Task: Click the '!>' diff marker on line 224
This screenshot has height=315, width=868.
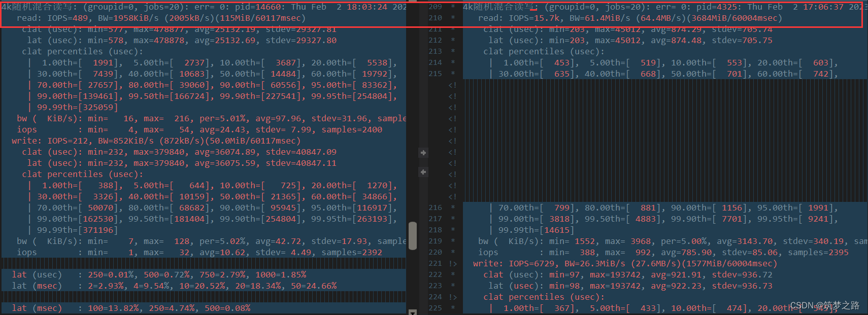Action: tap(453, 297)
